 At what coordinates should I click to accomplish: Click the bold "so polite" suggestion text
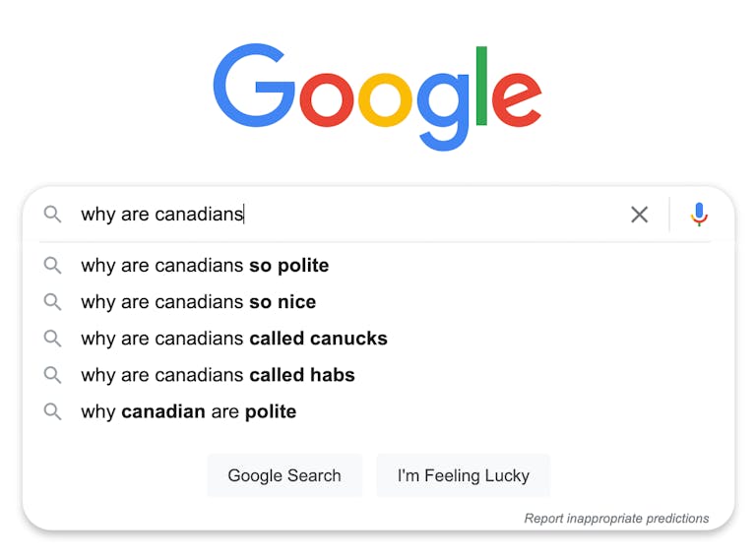pyautogui.click(x=289, y=266)
